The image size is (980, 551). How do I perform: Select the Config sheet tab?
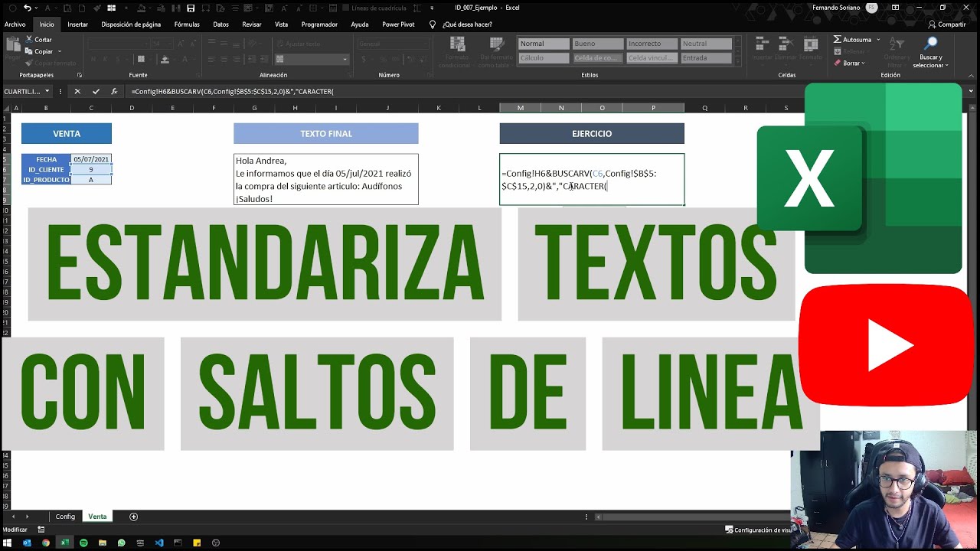tap(65, 517)
